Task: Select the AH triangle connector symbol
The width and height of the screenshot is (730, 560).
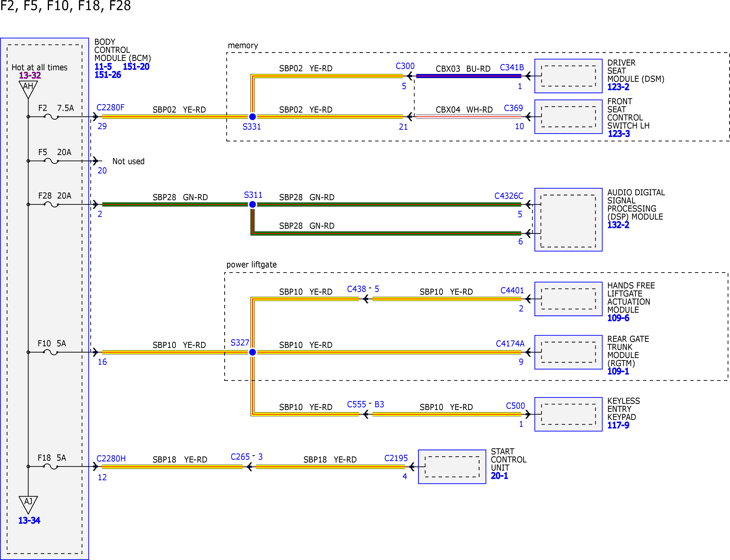Action: coord(28,89)
